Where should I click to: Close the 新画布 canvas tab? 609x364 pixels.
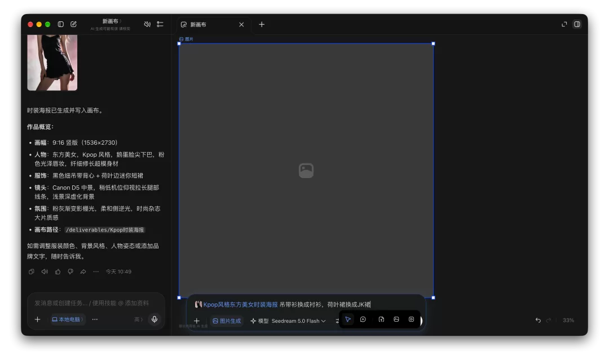click(x=241, y=24)
